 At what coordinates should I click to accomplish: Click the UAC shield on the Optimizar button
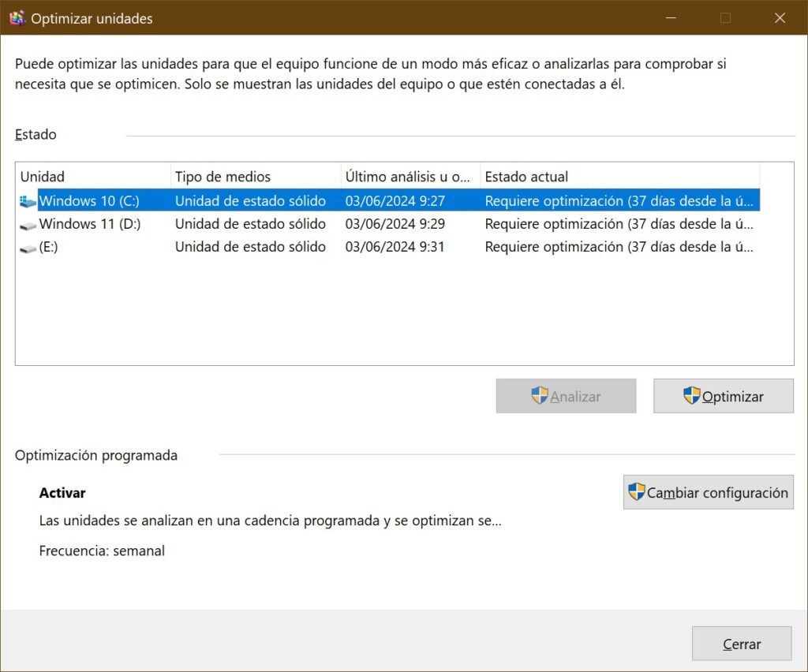tap(694, 396)
